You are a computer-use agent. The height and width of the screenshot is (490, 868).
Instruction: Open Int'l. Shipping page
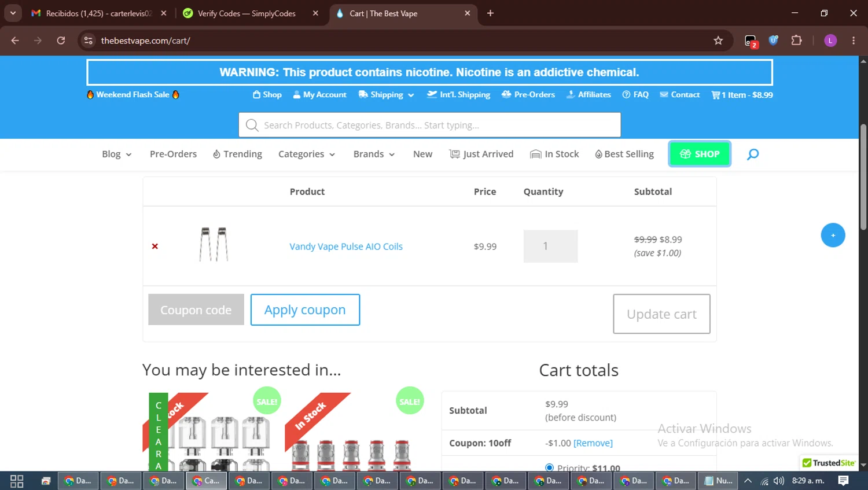[458, 95]
